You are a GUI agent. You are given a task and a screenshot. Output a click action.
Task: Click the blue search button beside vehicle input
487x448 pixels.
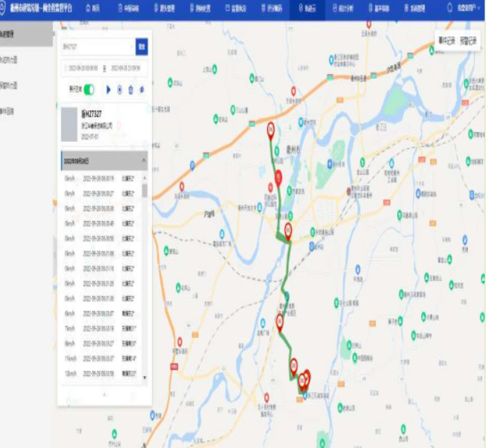[x=141, y=47]
